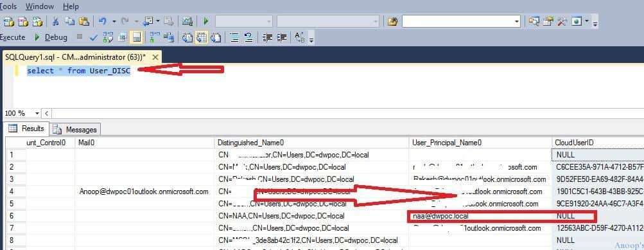This screenshot has height=250, width=644.
Task: Click the Stop square icon beside Debug
Action: 80,37
